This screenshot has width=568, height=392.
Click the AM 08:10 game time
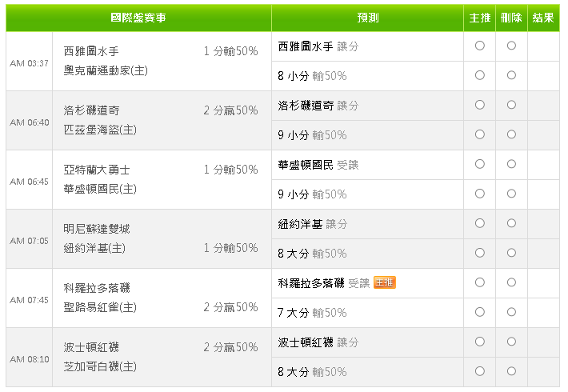pos(29,359)
